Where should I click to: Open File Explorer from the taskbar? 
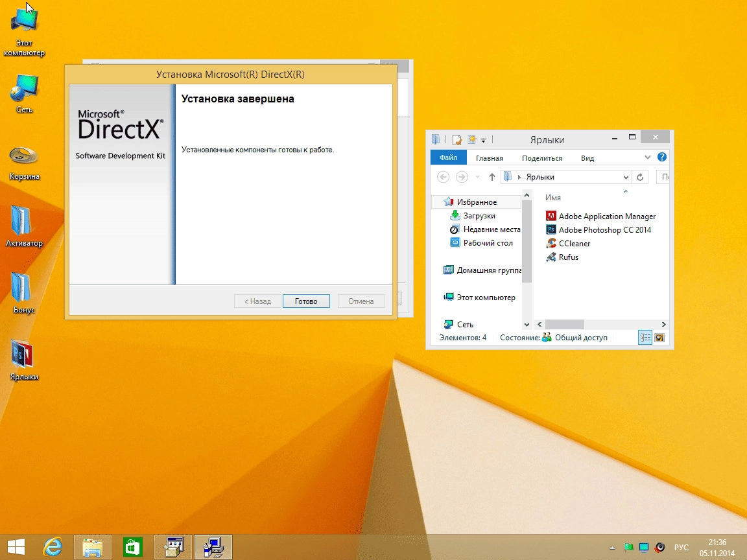pyautogui.click(x=93, y=547)
